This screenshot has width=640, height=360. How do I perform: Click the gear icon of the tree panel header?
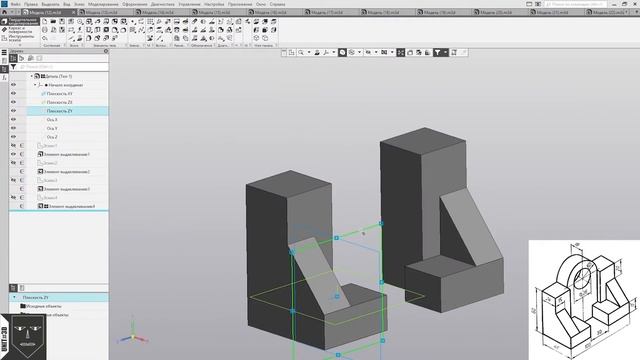point(106,51)
